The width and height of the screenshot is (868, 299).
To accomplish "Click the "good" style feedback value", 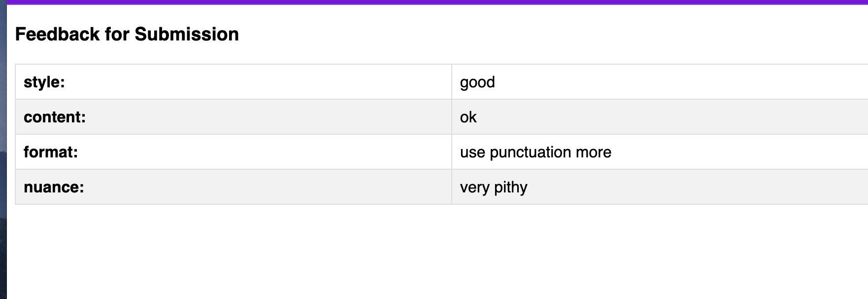I will (x=477, y=82).
